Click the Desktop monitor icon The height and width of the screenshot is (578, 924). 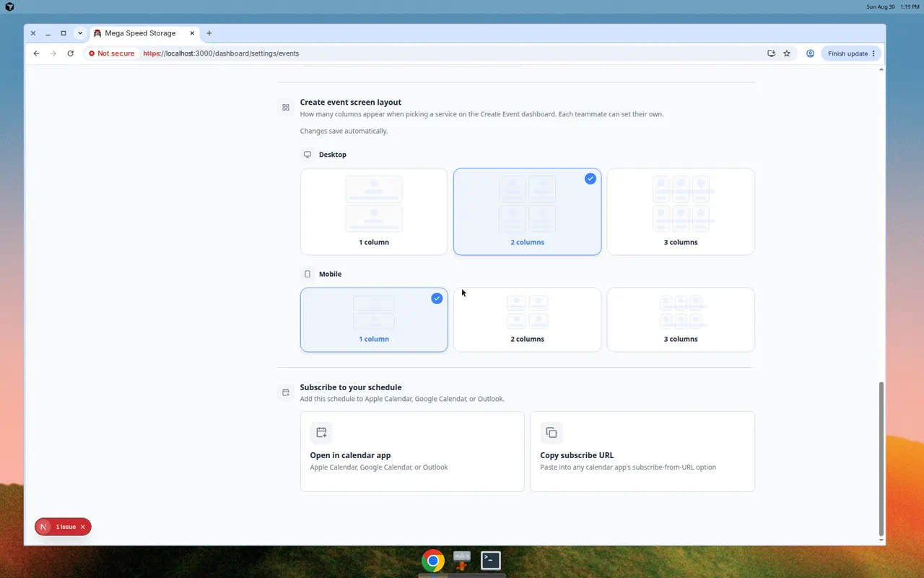(308, 155)
